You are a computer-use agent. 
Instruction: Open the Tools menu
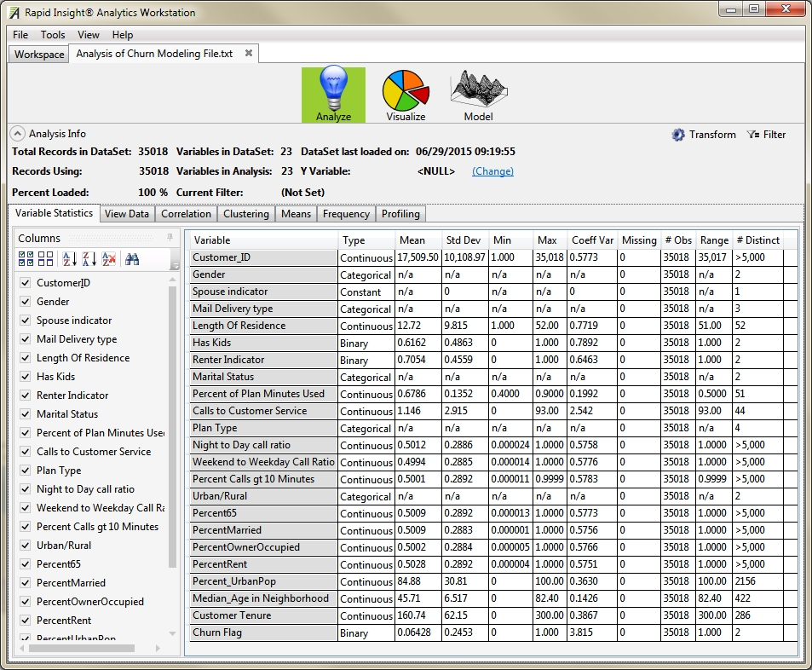click(53, 35)
